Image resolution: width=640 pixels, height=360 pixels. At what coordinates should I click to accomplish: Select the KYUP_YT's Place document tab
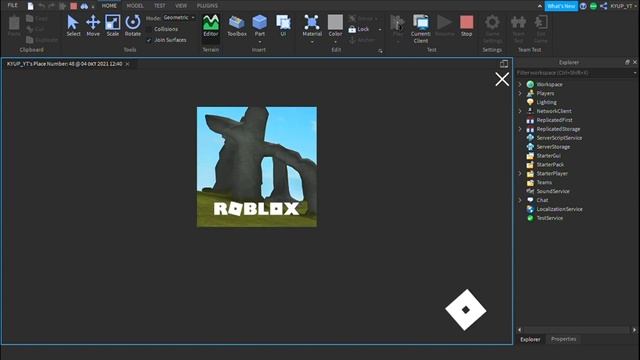click(x=64, y=64)
